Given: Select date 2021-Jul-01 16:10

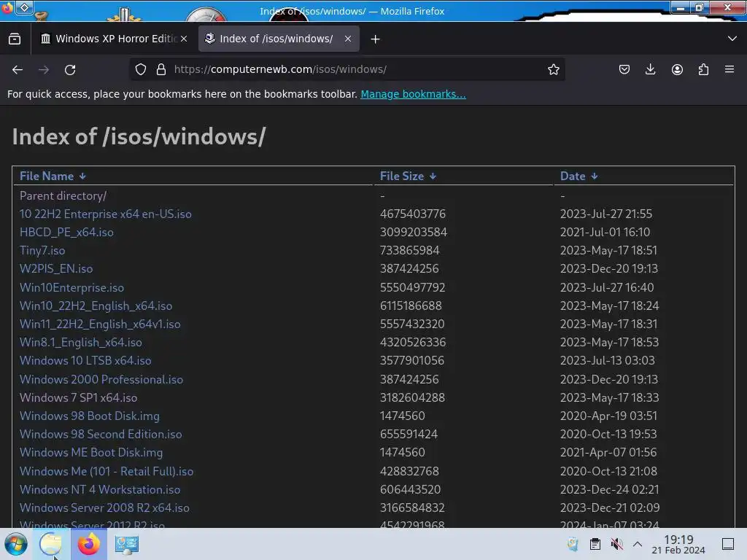Looking at the screenshot, I should (605, 233).
